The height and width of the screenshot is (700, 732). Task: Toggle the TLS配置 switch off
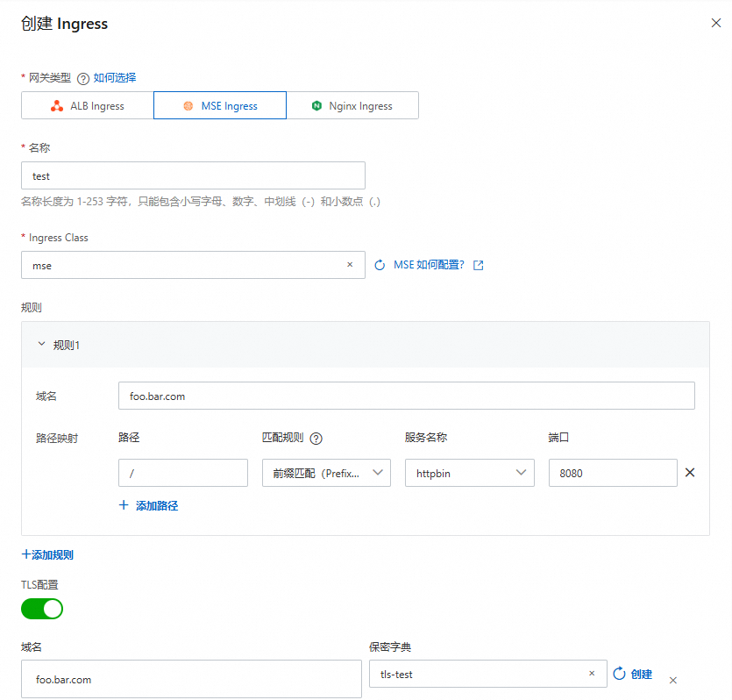(42, 609)
